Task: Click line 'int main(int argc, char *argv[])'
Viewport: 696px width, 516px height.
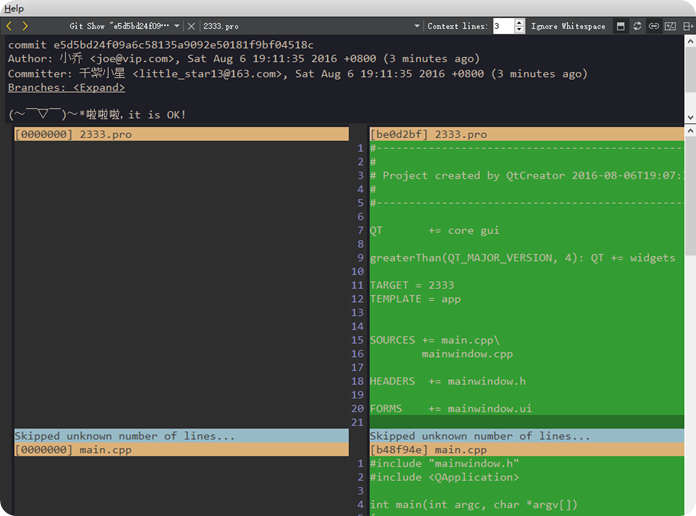Action: pyautogui.click(x=474, y=504)
